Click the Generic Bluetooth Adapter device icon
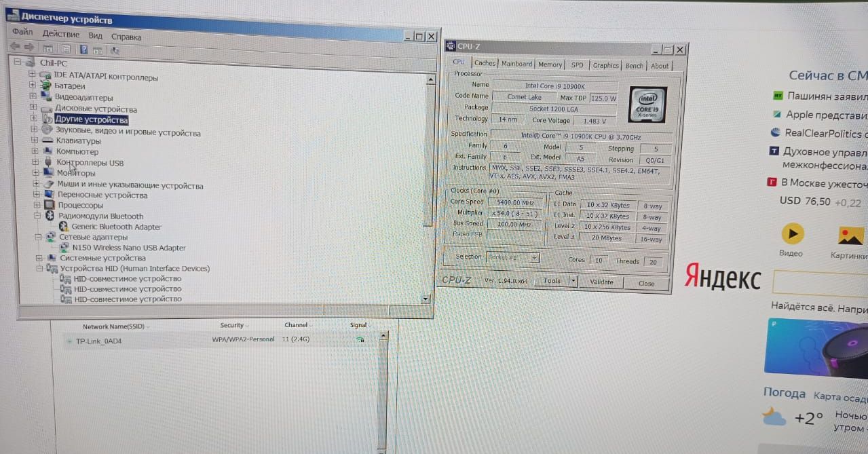The image size is (868, 454). pyautogui.click(x=64, y=227)
